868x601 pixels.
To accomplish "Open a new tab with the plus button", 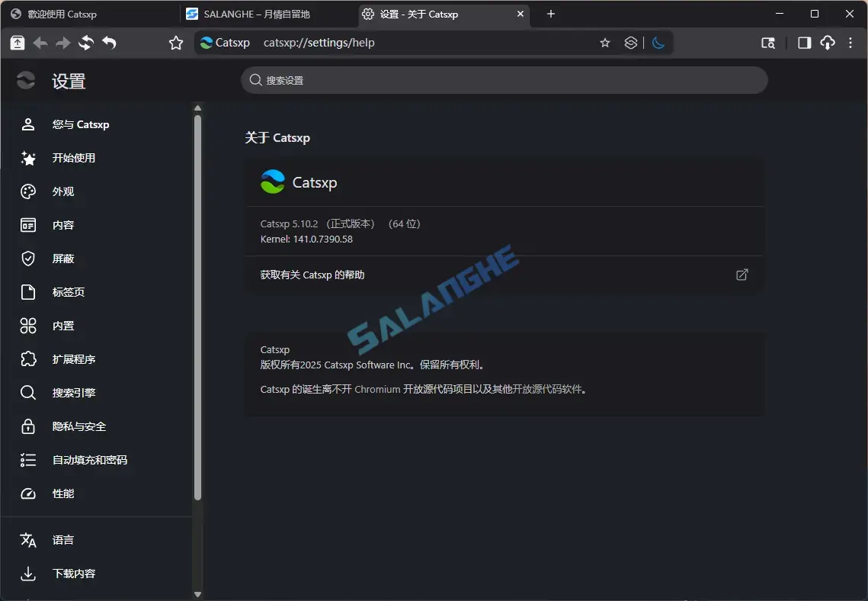I will (x=550, y=14).
